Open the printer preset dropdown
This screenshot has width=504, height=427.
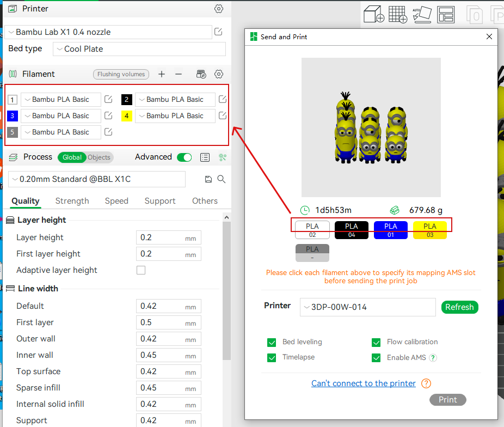click(109, 32)
